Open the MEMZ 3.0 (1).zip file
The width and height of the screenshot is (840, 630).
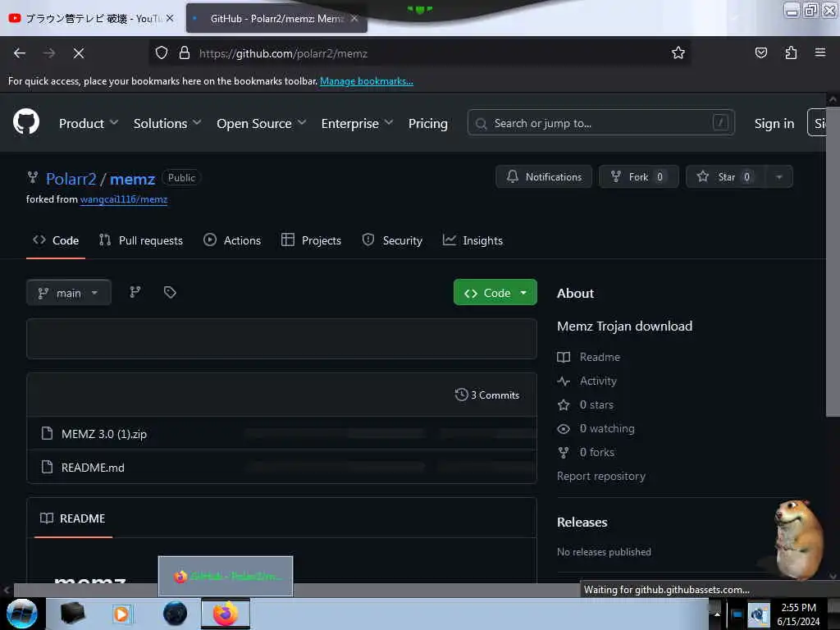coord(104,434)
